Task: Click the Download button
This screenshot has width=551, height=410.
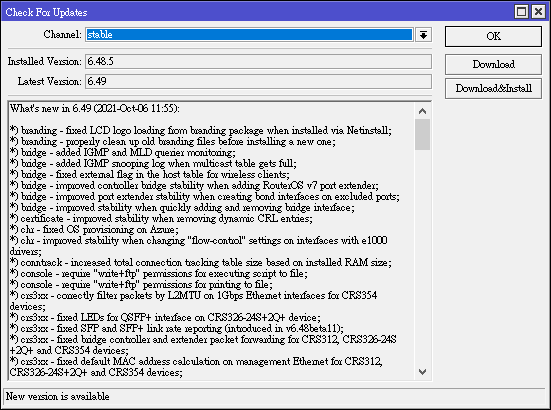Action: 493,64
